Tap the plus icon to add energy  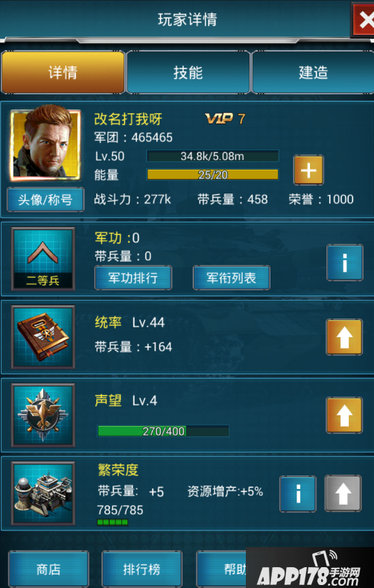308,170
